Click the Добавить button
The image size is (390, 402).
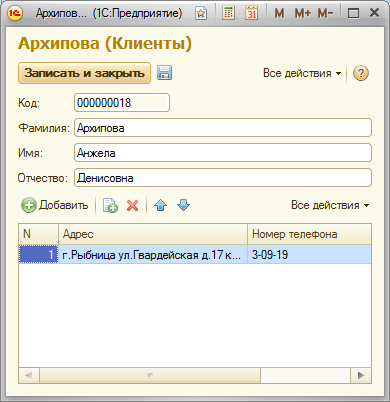tap(55, 205)
